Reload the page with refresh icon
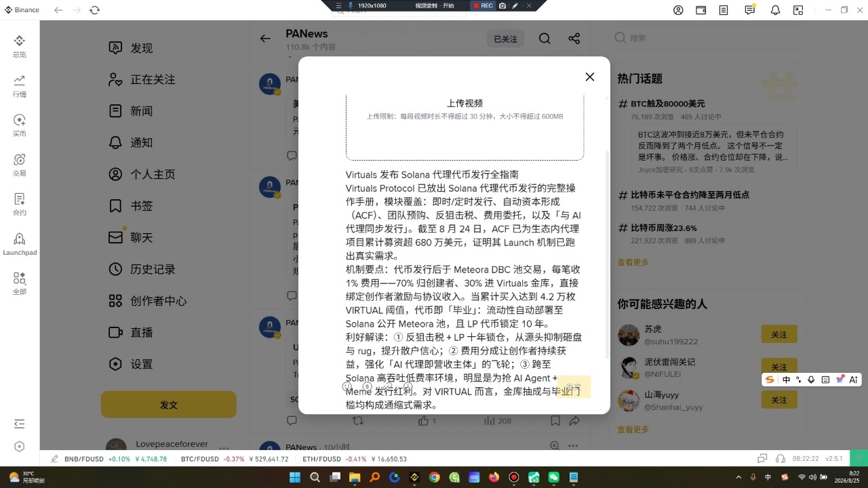This screenshot has height=488, width=868. coord(94,10)
